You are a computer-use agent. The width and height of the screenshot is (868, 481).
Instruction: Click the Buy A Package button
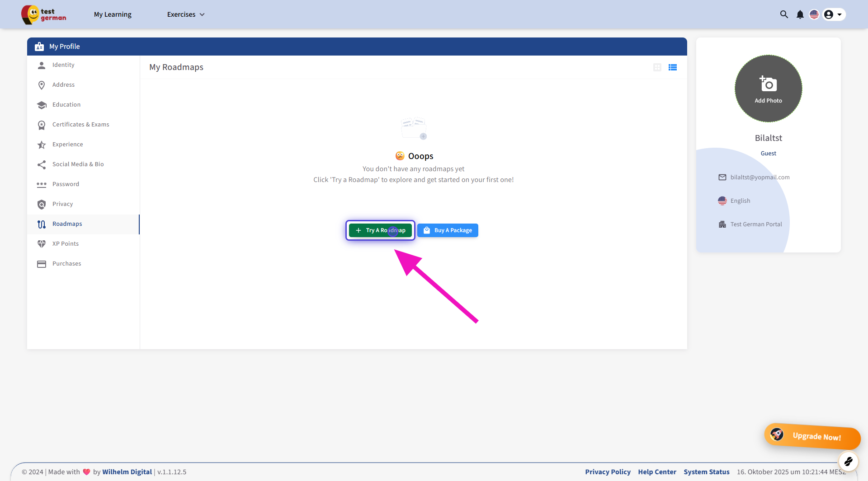tap(448, 230)
